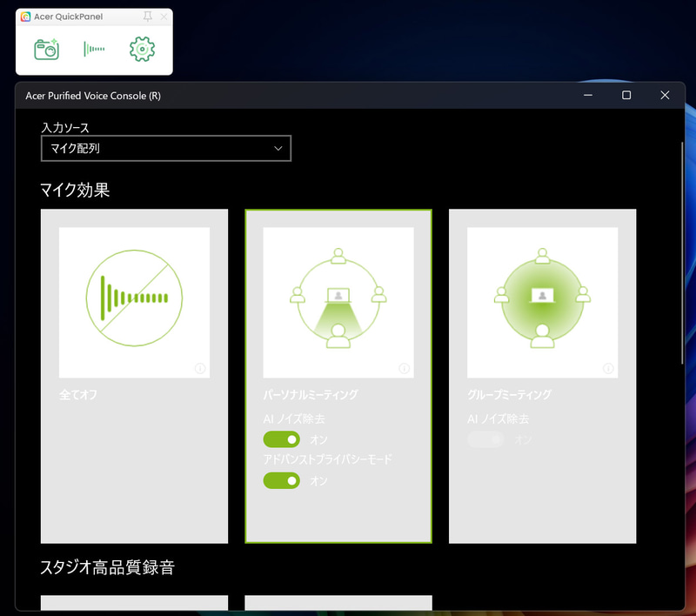Click the グループミーティング label text
Image resolution: width=696 pixels, height=616 pixels.
tap(510, 394)
